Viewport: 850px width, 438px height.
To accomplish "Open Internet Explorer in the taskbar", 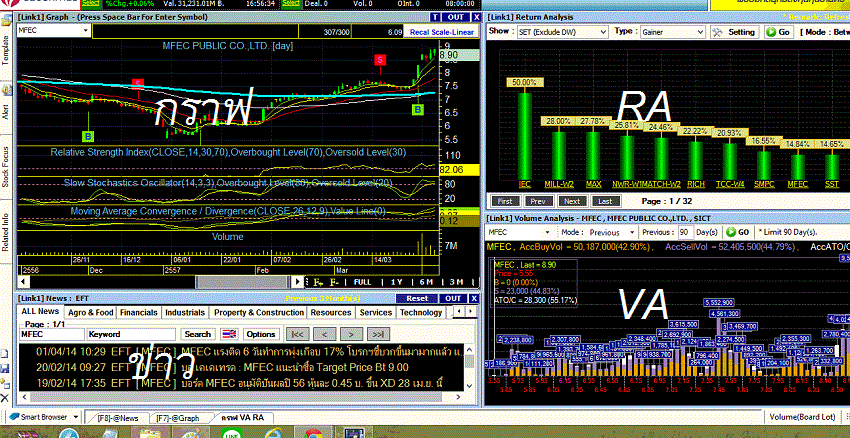I will (x=272, y=433).
